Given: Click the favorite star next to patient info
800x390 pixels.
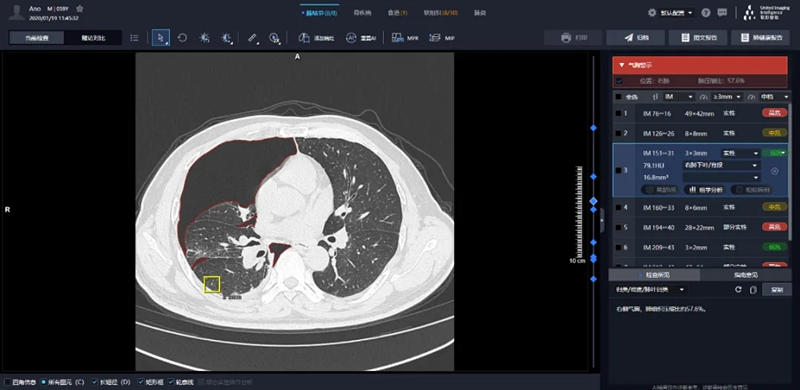Looking at the screenshot, I should (80, 9).
